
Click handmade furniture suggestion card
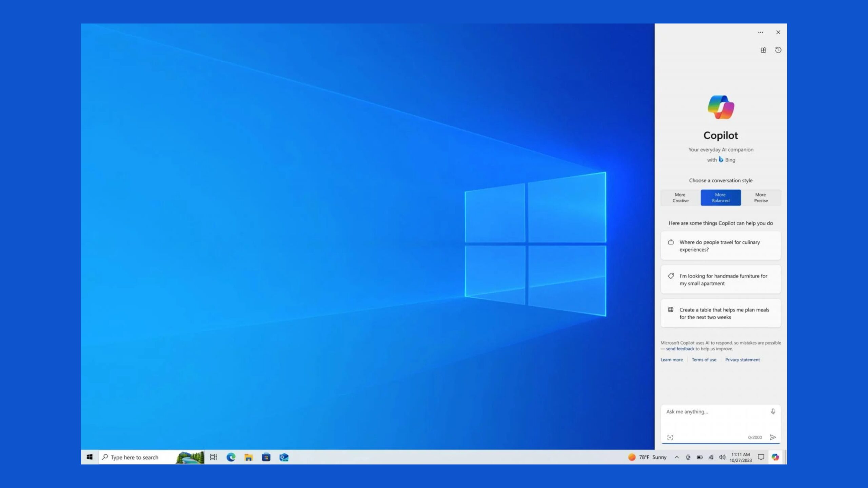[721, 280]
